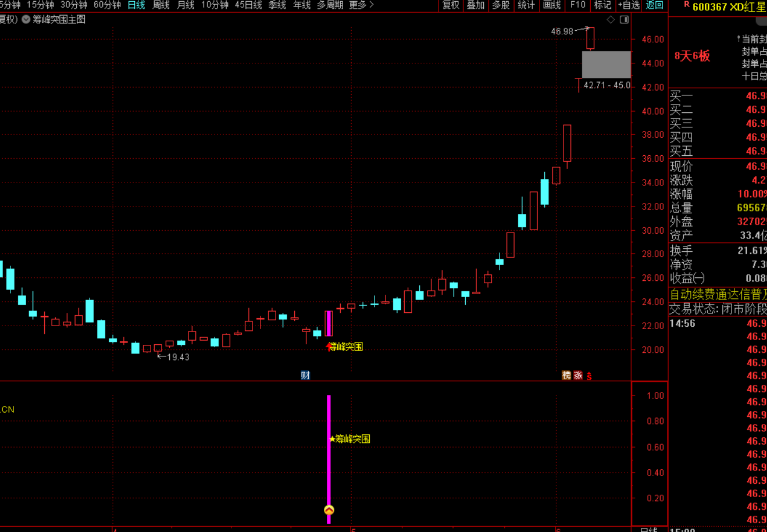Click the 返回 back button
Viewport: 767px width, 532px height.
point(655,5)
